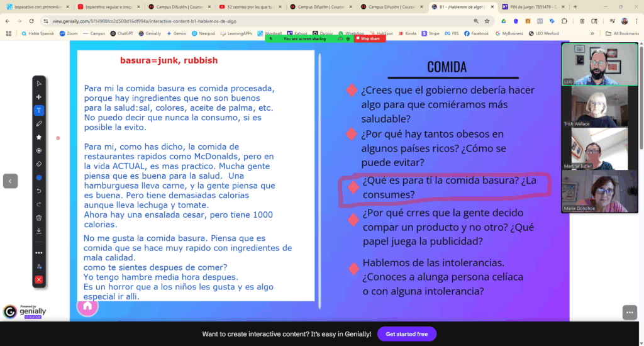Clear annotations with the trash icon

pos(39,218)
